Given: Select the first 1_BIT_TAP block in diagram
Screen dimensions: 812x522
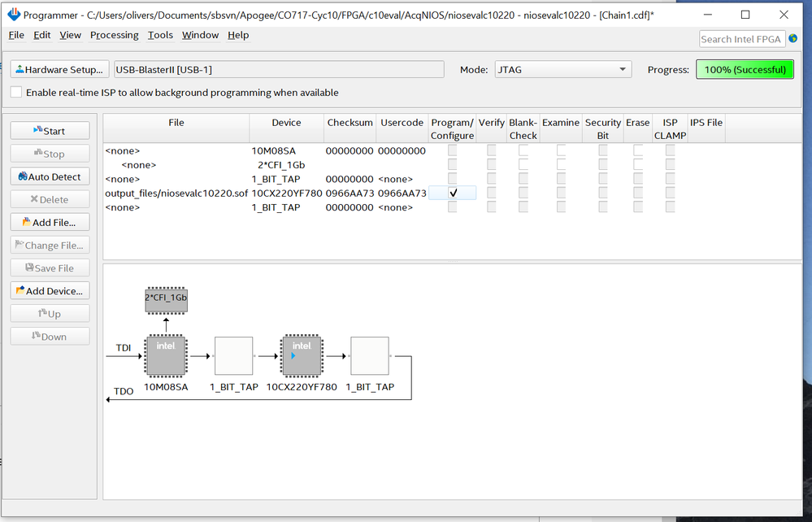Looking at the screenshot, I should [x=233, y=356].
